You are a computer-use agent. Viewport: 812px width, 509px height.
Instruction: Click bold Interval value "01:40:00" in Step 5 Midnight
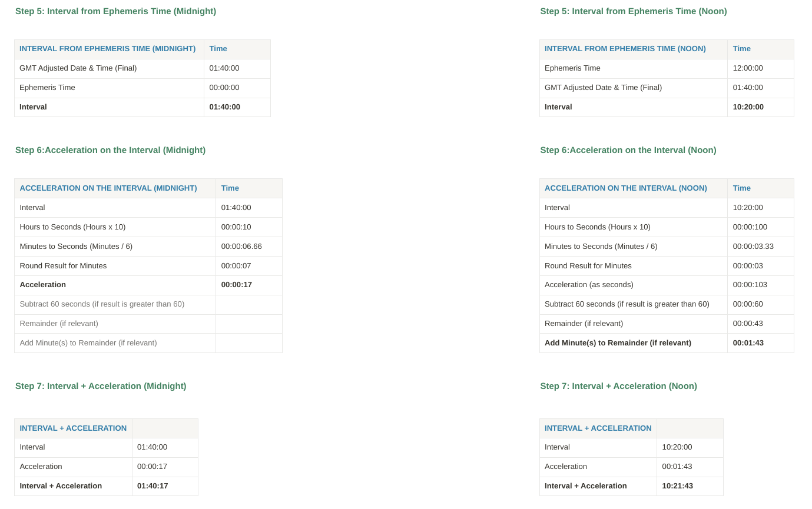[x=225, y=107]
